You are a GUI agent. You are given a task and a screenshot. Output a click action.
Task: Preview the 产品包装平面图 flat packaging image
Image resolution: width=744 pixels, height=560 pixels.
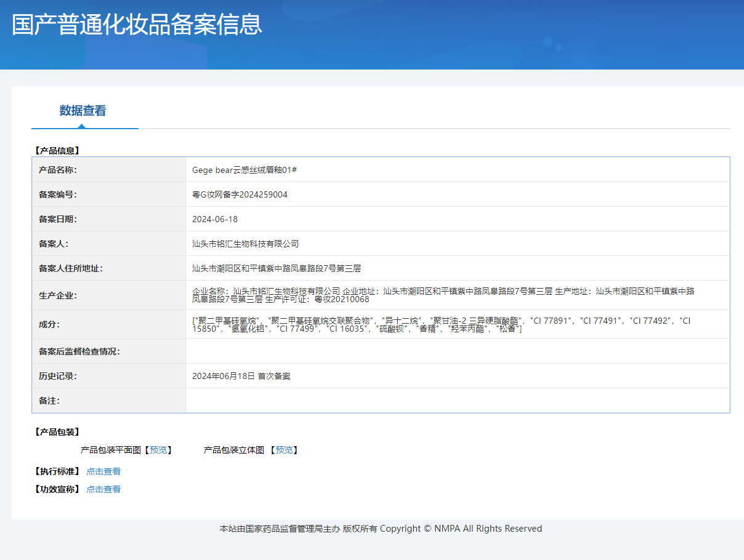(158, 450)
